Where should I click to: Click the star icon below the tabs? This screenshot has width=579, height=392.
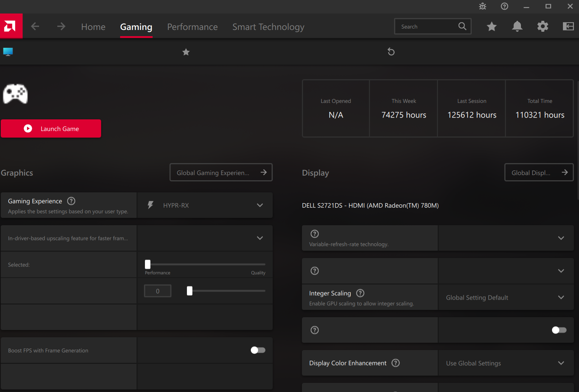pyautogui.click(x=186, y=52)
